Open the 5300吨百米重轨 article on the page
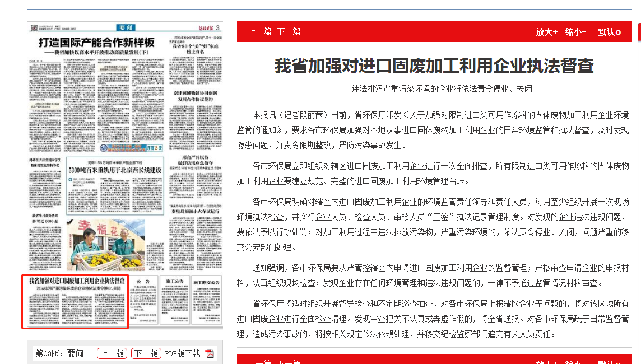641x364 pixels. tap(114, 169)
